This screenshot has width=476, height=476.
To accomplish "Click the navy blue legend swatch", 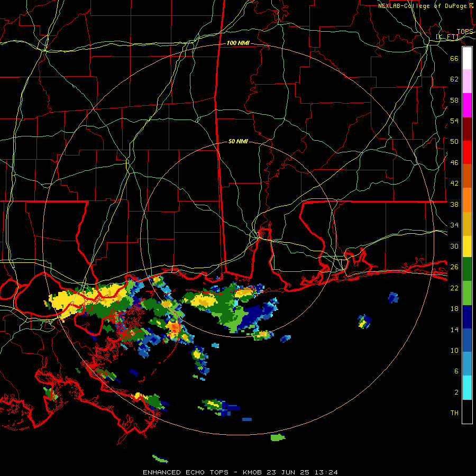I will [x=467, y=317].
